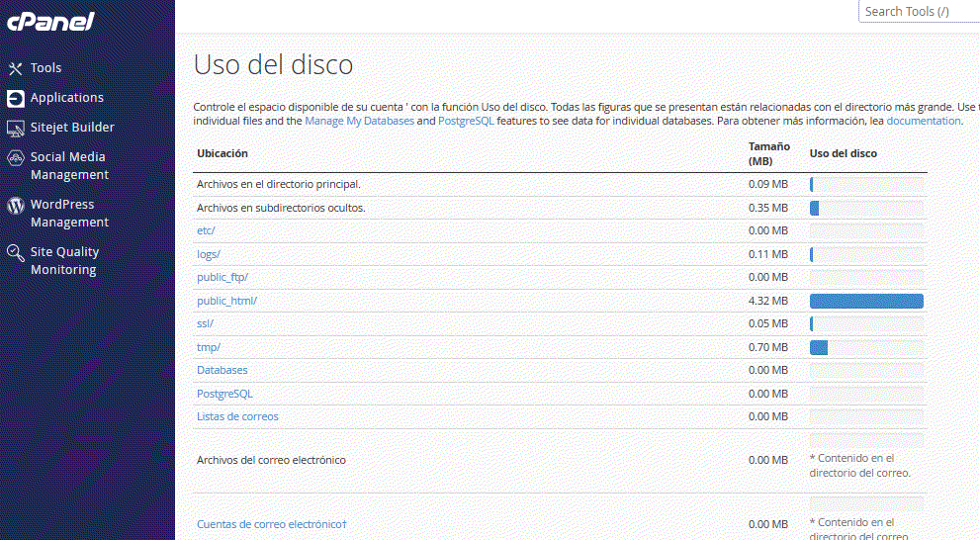Viewport: 980px width, 540px height.
Task: Open the tmp/ directory link
Action: coord(209,347)
